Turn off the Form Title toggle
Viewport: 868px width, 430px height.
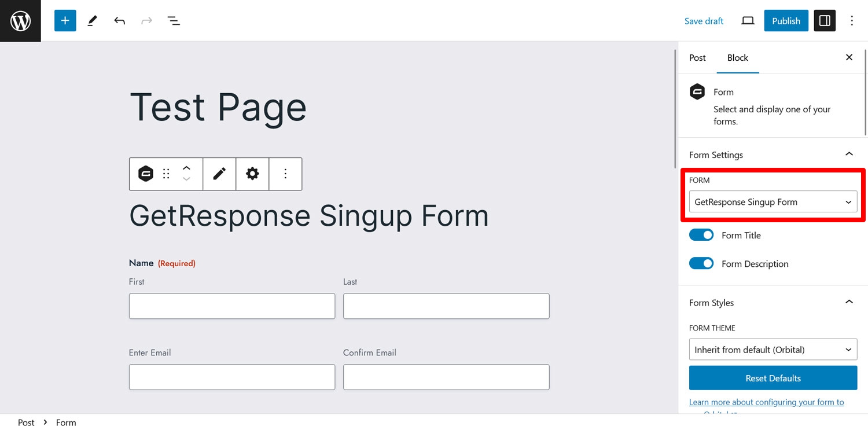(x=701, y=235)
